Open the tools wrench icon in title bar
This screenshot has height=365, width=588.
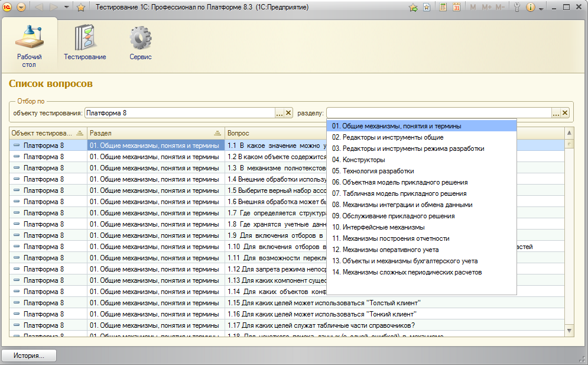click(x=517, y=8)
